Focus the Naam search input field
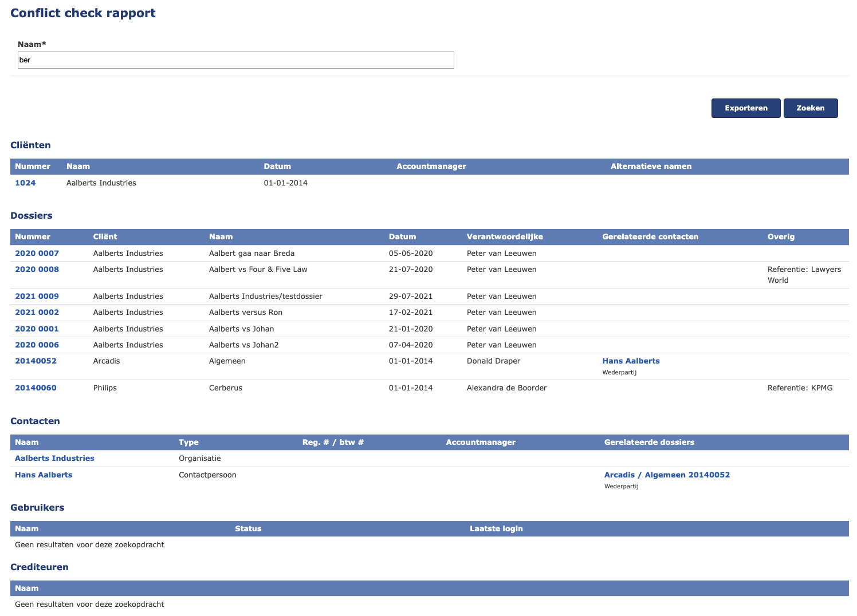 tap(236, 60)
